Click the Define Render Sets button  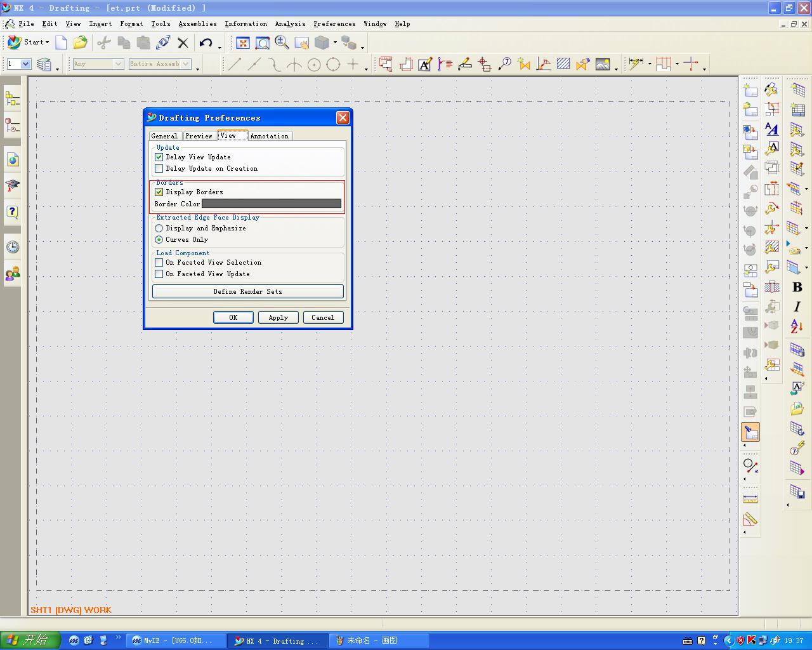[x=248, y=291]
